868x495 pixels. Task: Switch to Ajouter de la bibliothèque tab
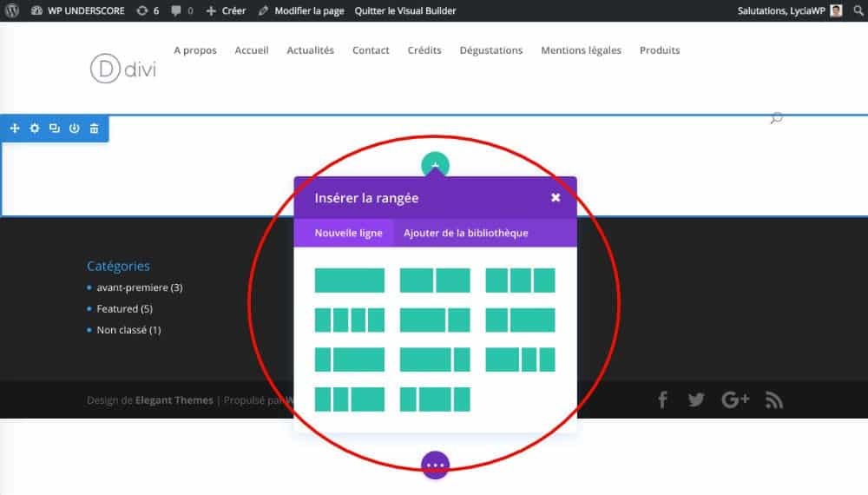(465, 233)
